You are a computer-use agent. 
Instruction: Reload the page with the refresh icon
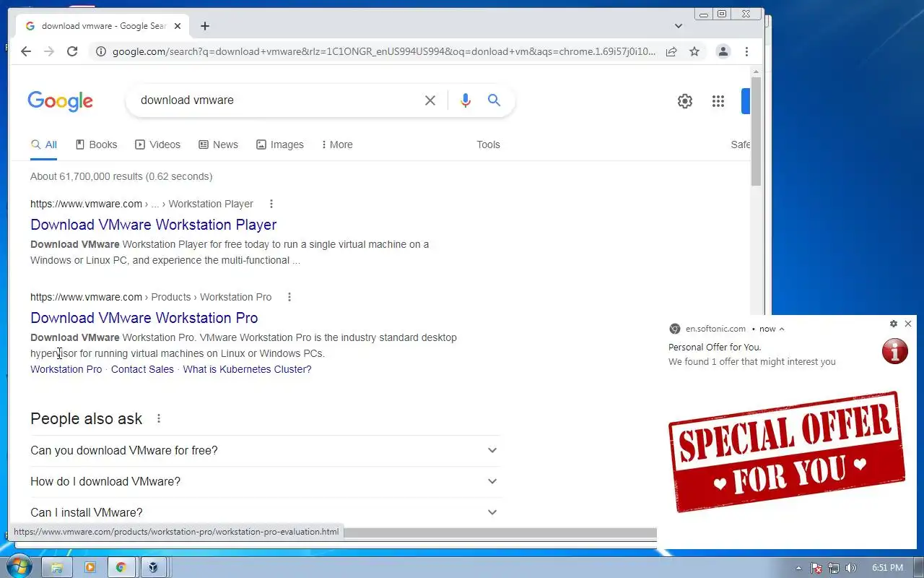click(72, 51)
